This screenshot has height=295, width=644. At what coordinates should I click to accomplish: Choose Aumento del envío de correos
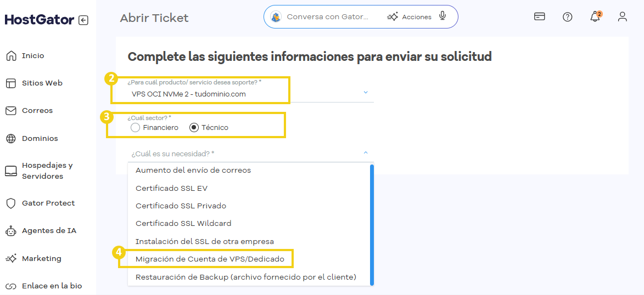coord(249,170)
